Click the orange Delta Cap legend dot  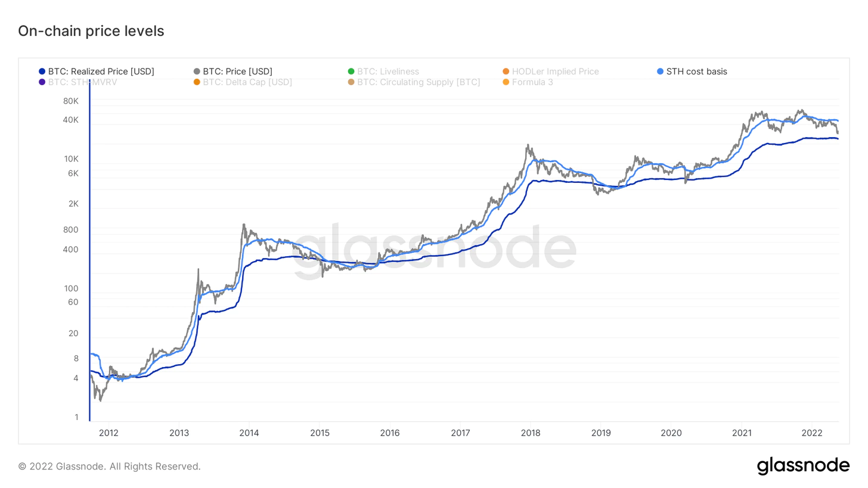click(197, 82)
